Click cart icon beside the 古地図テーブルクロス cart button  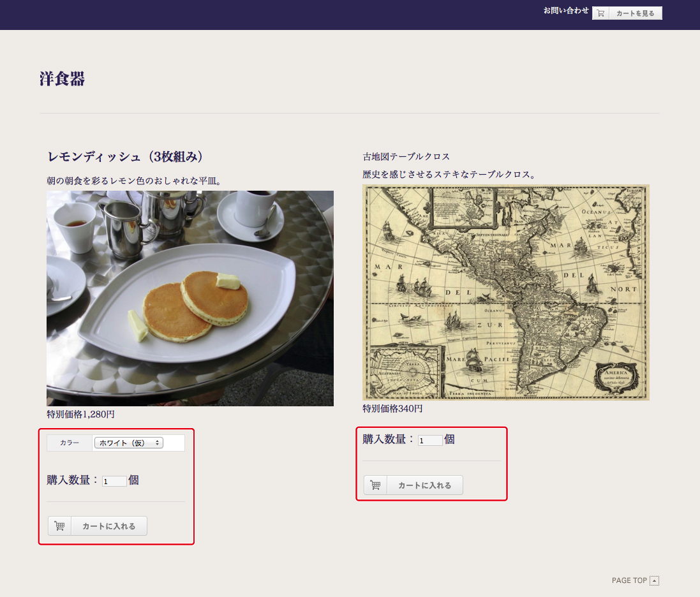tap(375, 485)
